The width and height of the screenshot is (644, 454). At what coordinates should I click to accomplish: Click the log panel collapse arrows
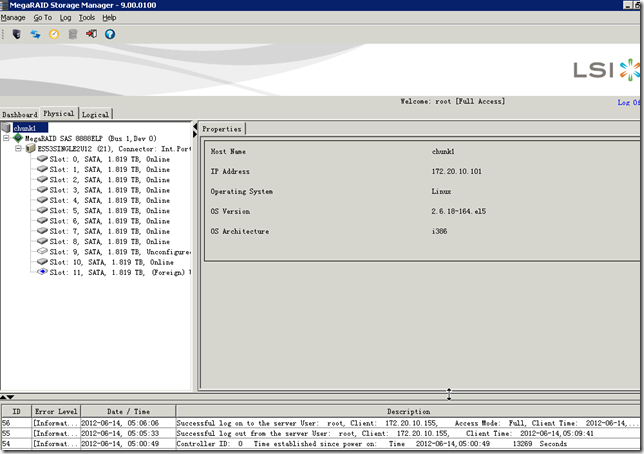coord(7,397)
